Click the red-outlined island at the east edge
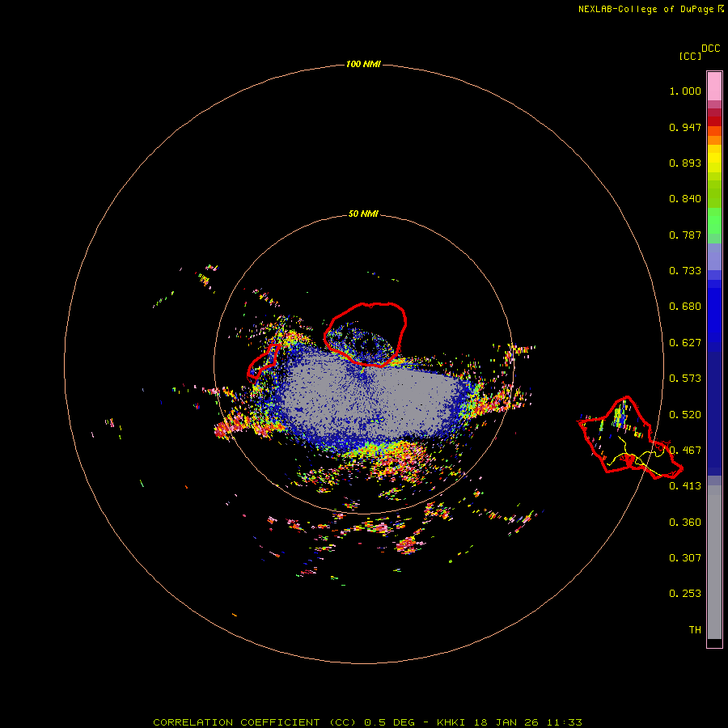Image resolution: width=728 pixels, height=728 pixels. pyautogui.click(x=630, y=438)
